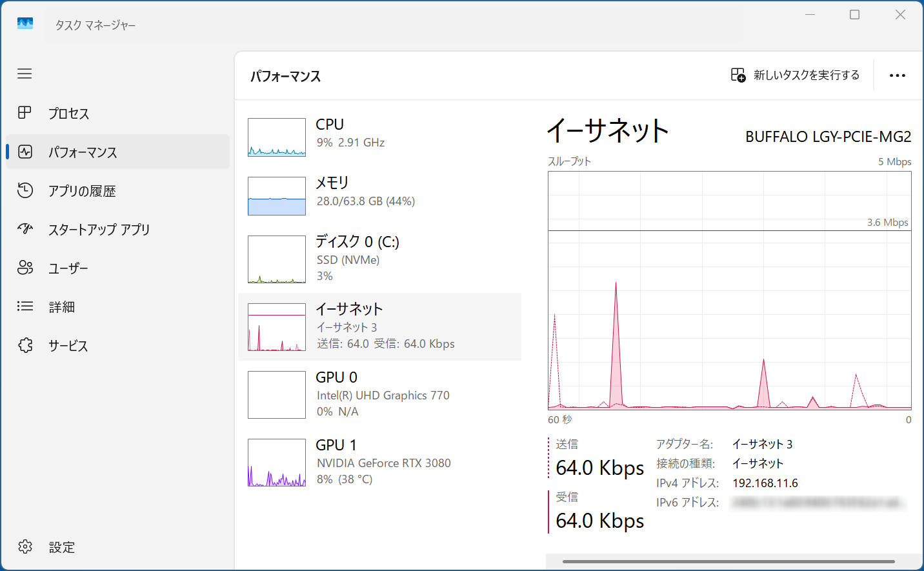This screenshot has height=571, width=924.
Task: Click the 8% (38 °C) GPU 1 value
Action: pyautogui.click(x=345, y=479)
